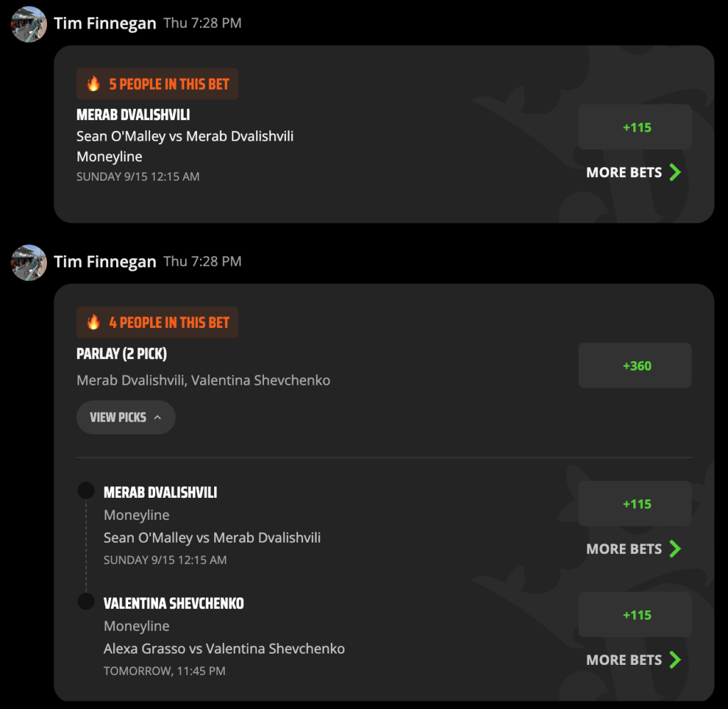The width and height of the screenshot is (728, 709).
Task: Click the fire icon on 4 people bet
Action: point(93,322)
